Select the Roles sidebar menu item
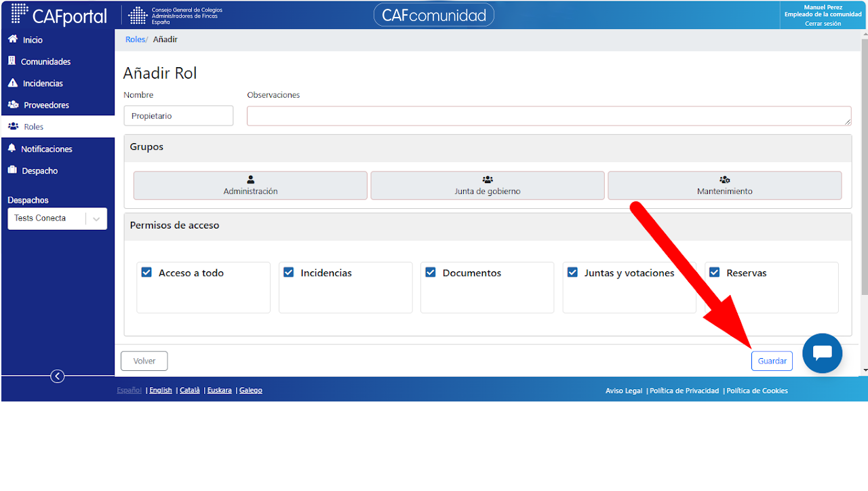This screenshot has width=868, height=491. [58, 127]
